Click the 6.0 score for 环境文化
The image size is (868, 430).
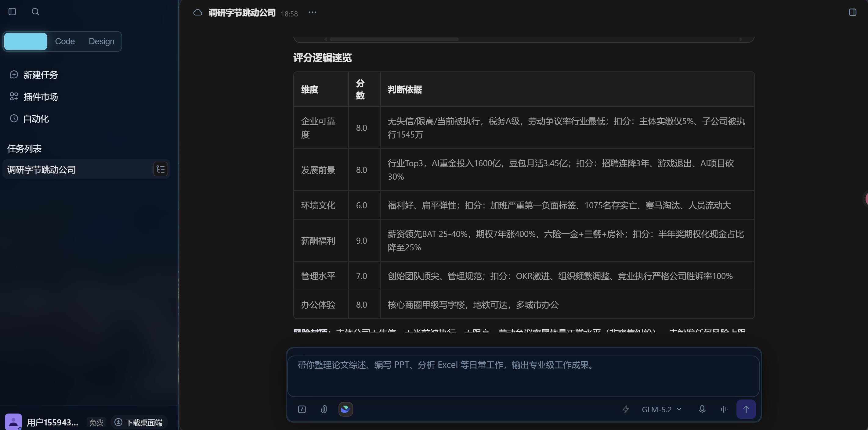pos(362,206)
